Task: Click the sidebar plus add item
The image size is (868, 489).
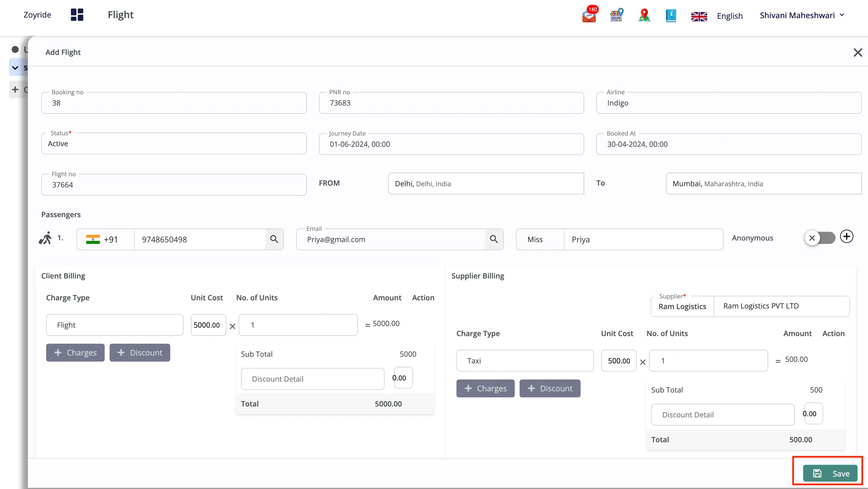Action: (15, 89)
